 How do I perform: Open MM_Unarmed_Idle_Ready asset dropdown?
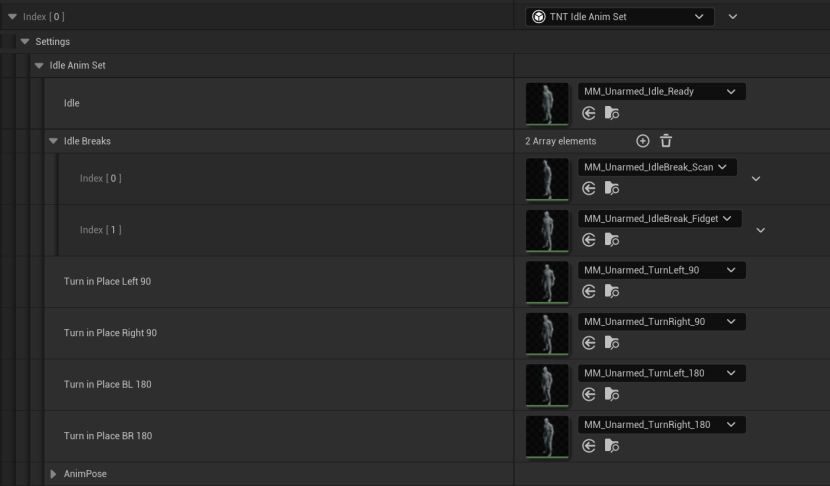662,91
